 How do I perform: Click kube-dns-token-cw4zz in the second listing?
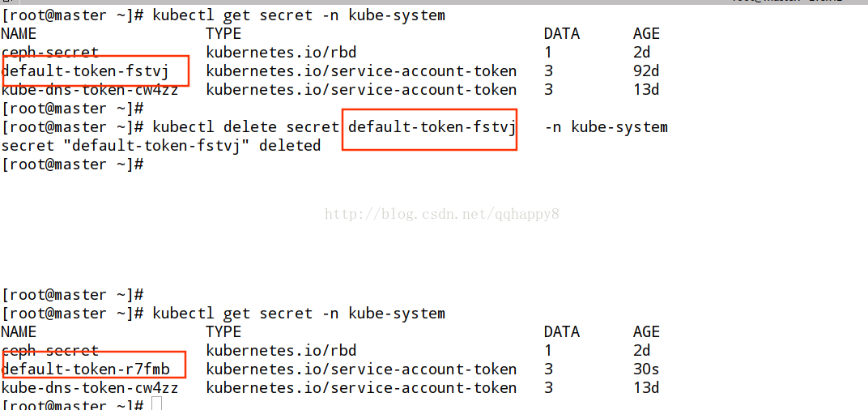click(x=90, y=388)
